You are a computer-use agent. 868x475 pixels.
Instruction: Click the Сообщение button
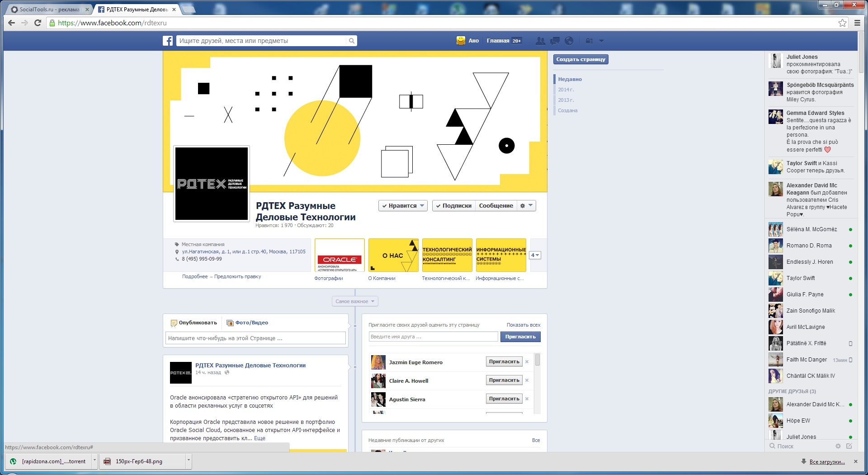[496, 206]
